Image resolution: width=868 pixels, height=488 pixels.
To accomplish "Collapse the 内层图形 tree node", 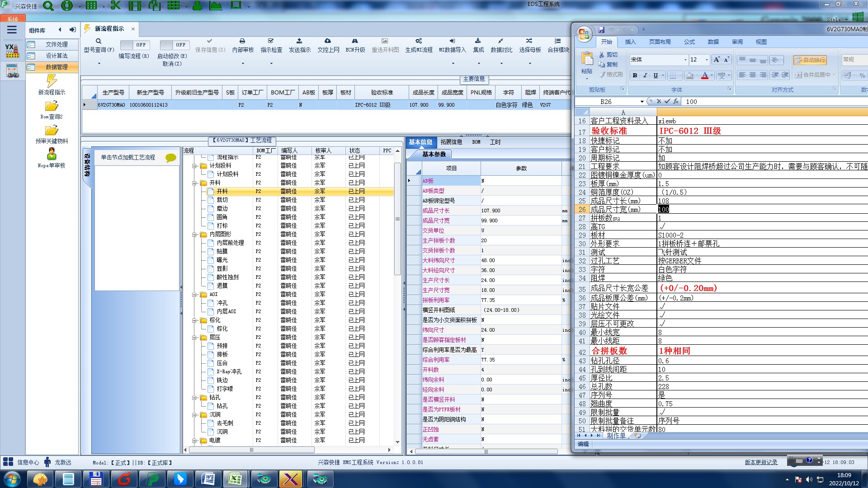I will (194, 235).
